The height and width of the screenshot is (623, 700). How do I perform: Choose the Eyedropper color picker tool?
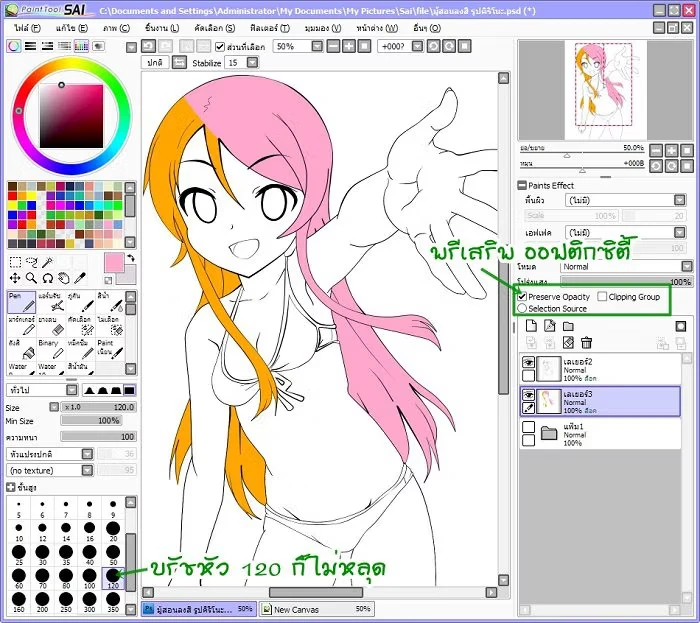(79, 277)
